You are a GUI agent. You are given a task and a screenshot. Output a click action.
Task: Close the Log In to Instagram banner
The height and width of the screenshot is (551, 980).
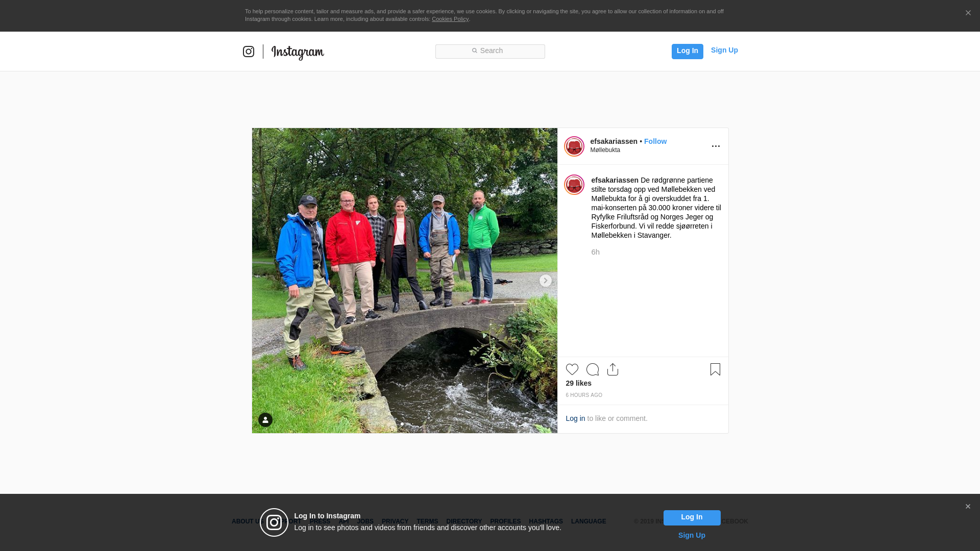[x=968, y=507]
